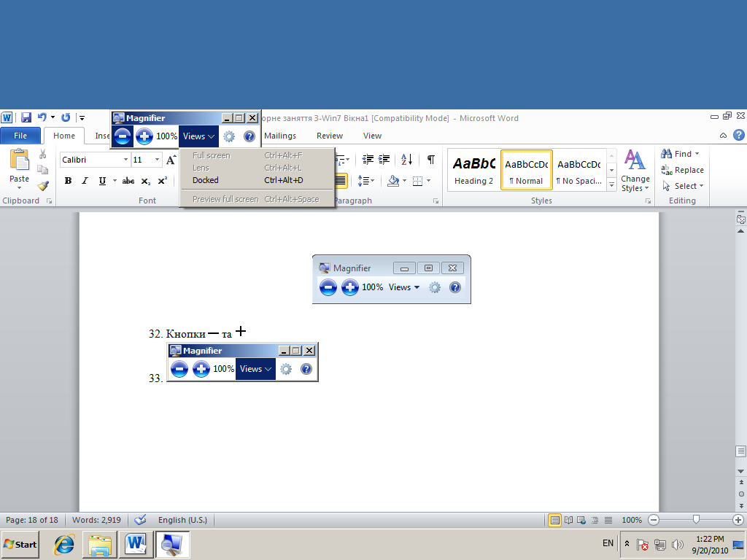Click the Views menu button in Magnifier toolbar
Viewport: 747px width, 560px height.
[x=198, y=136]
